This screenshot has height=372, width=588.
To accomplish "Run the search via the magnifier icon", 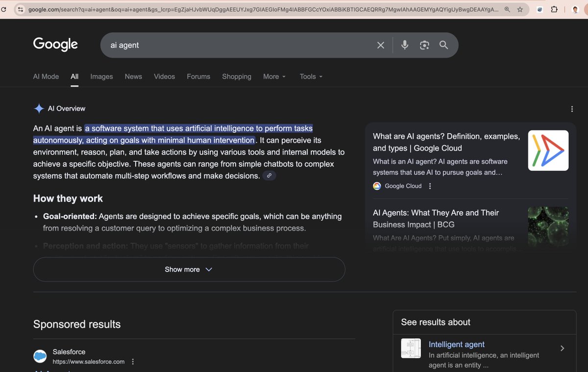I will [x=443, y=45].
